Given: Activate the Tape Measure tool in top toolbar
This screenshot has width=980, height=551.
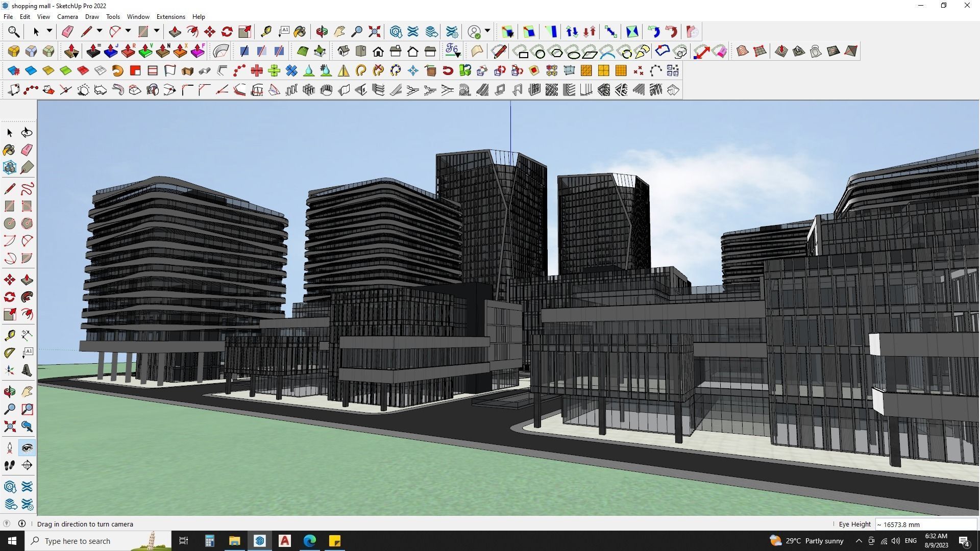Looking at the screenshot, I should click(x=266, y=32).
